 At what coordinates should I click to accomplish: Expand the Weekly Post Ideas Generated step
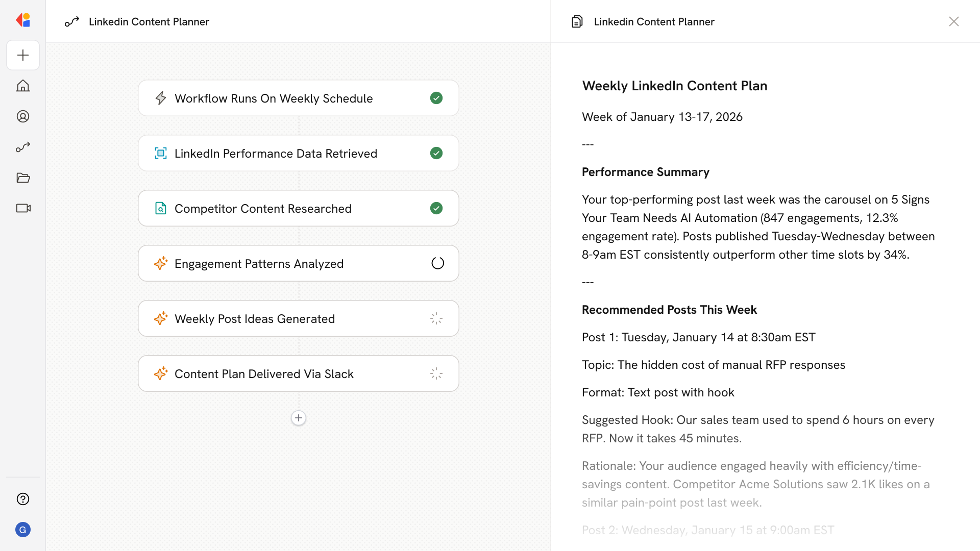(299, 318)
